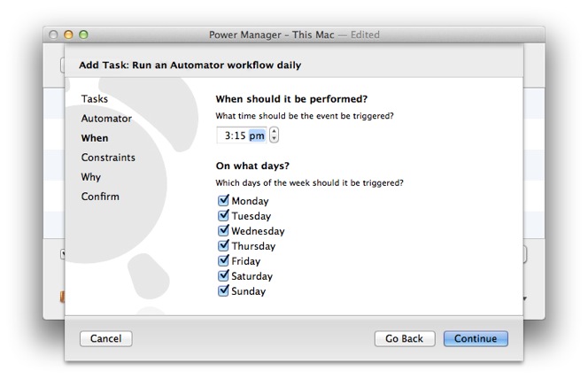This screenshot has height=379, width=588.
Task: Toggle the Wednesday checkbox
Action: coord(223,230)
